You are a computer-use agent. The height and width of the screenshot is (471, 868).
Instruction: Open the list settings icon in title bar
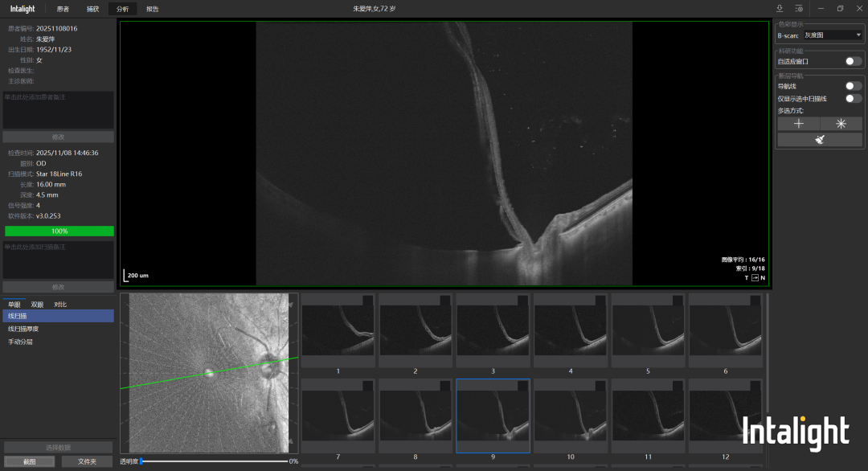tap(799, 9)
